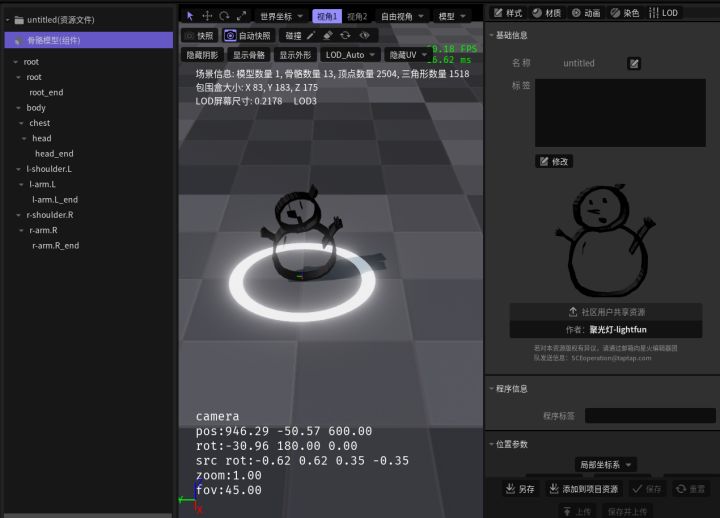Image resolution: width=720 pixels, height=518 pixels.
Task: Select the root_end bone
Action: point(46,92)
